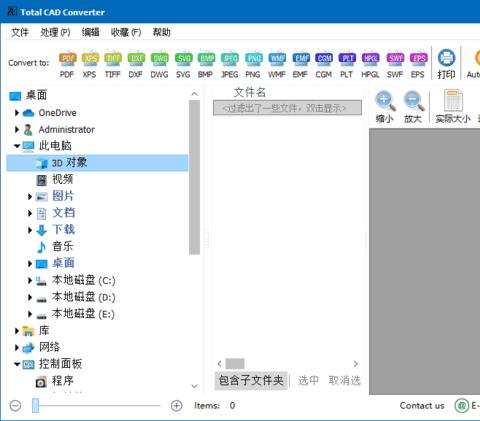This screenshot has height=421, width=480.
Task: Click tree scroll down arrow
Action: (194, 386)
